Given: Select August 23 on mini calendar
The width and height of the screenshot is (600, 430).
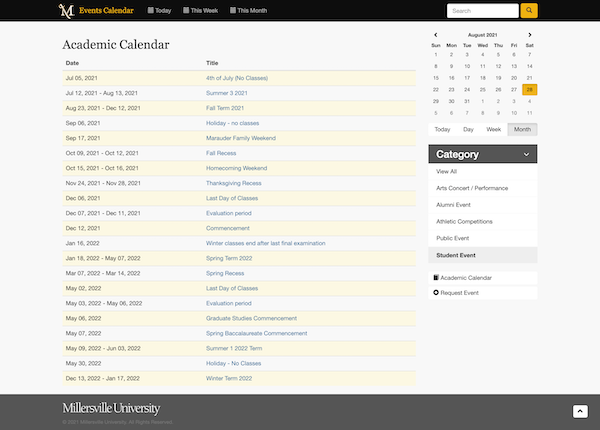Looking at the screenshot, I should click(452, 90).
